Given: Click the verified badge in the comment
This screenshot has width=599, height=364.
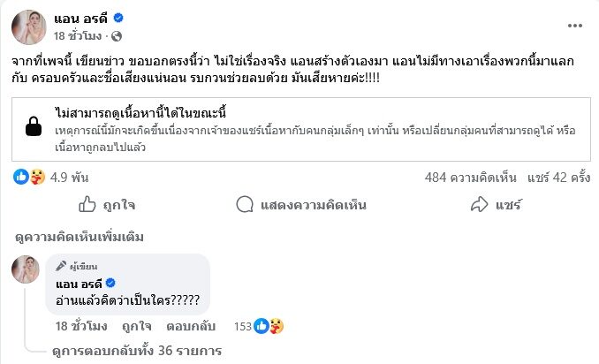Looking at the screenshot, I should (111, 283).
